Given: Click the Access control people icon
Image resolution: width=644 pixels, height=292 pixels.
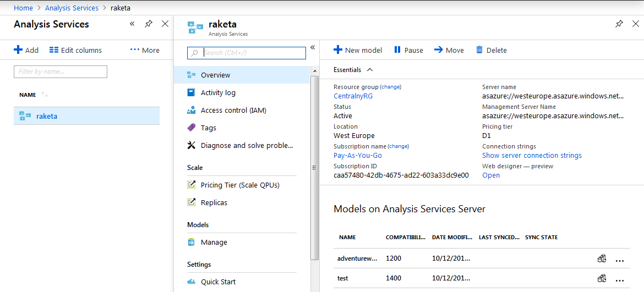Looking at the screenshot, I should [x=191, y=111].
